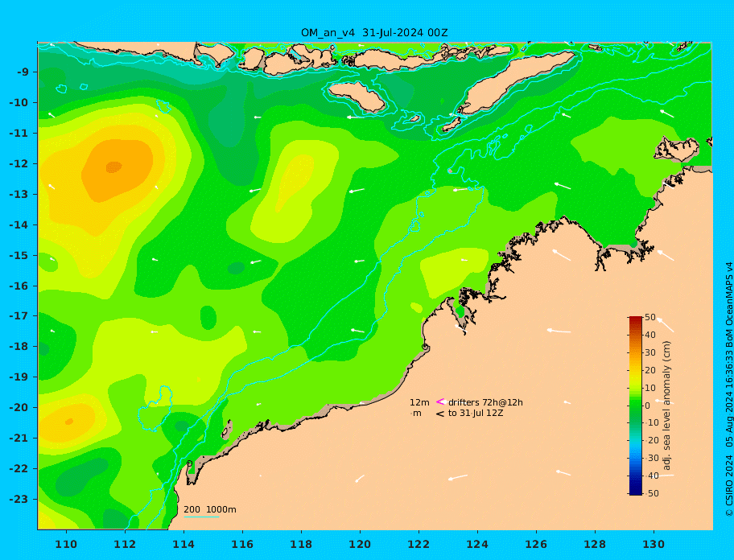Click the longitude axis label 124
Viewport: 734px width, 560px height.
[477, 544]
